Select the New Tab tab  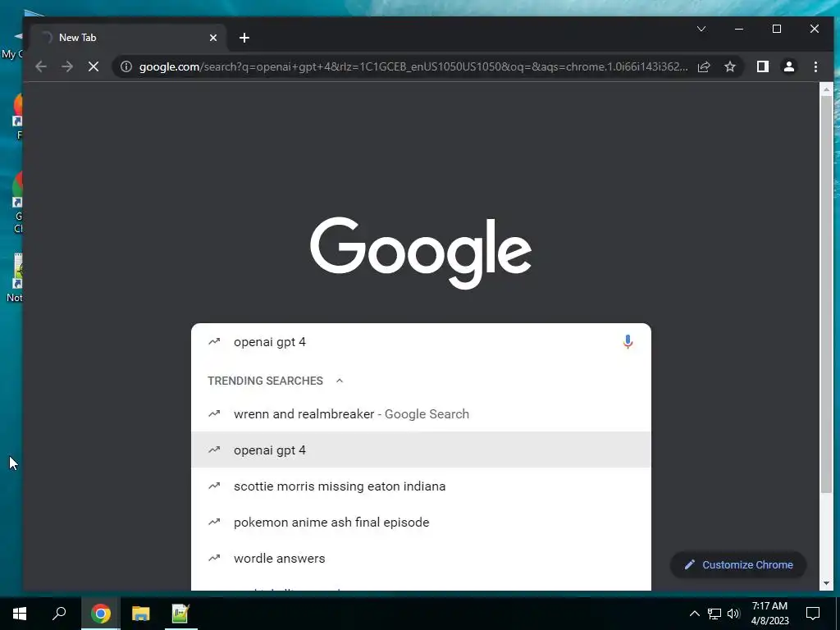[129, 38]
